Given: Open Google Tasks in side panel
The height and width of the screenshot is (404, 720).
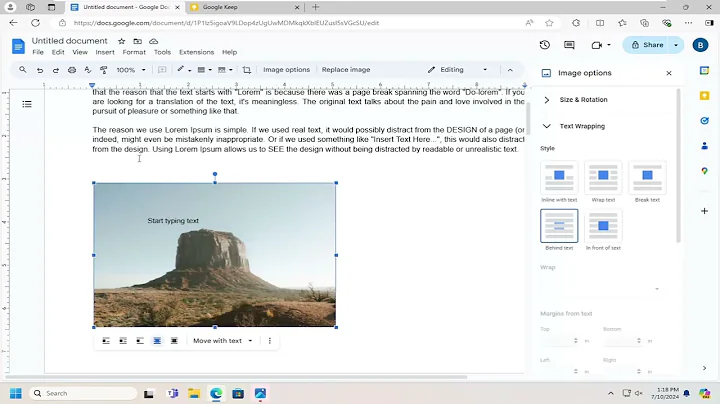Looking at the screenshot, I should tap(704, 121).
